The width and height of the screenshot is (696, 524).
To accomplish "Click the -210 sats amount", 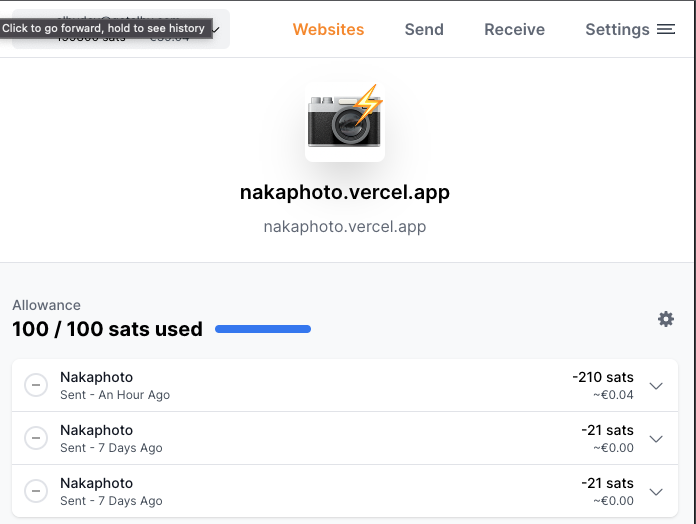I will click(603, 377).
